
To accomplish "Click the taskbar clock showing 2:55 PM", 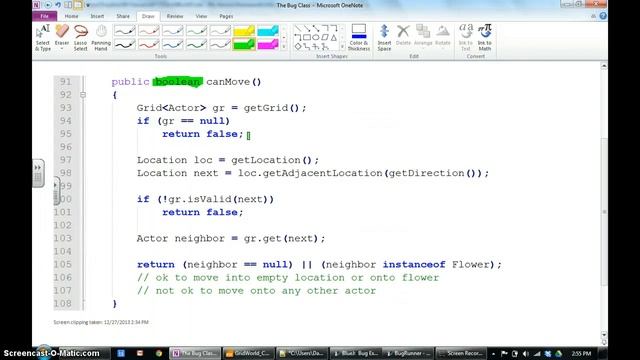I will click(x=581, y=353).
